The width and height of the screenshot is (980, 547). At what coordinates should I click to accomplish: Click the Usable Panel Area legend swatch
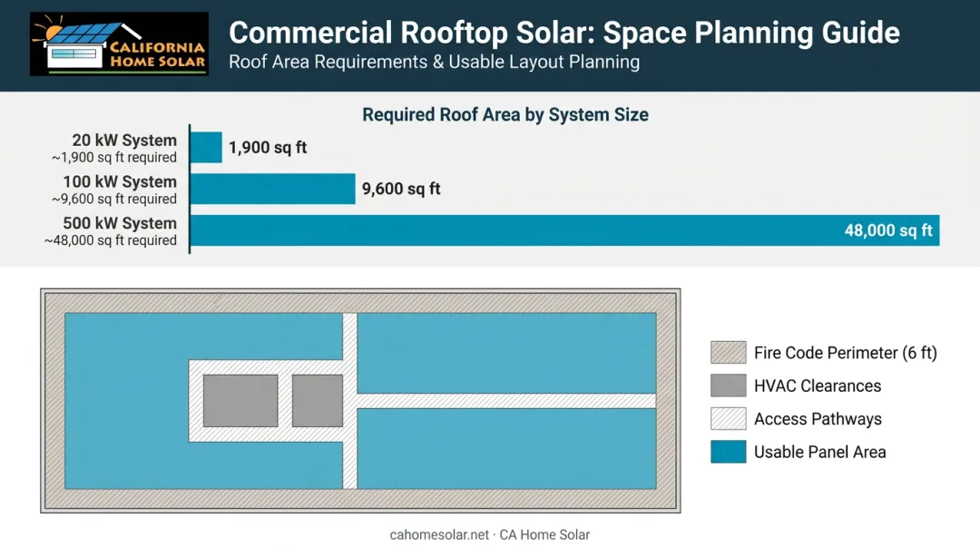[728, 452]
